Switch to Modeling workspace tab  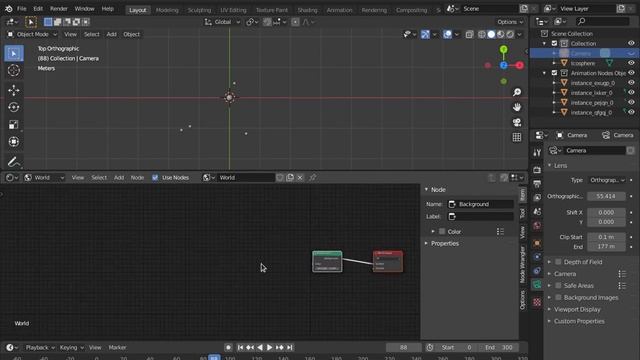(167, 10)
